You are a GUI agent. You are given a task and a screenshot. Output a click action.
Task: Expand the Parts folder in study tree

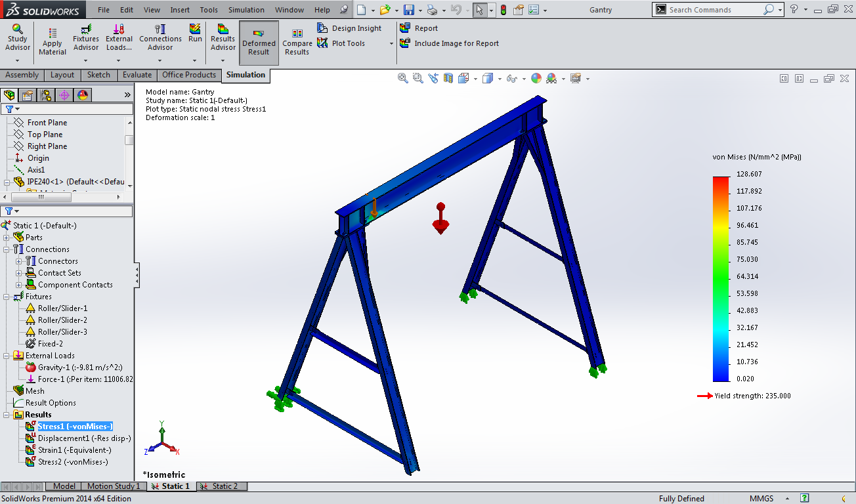point(7,238)
